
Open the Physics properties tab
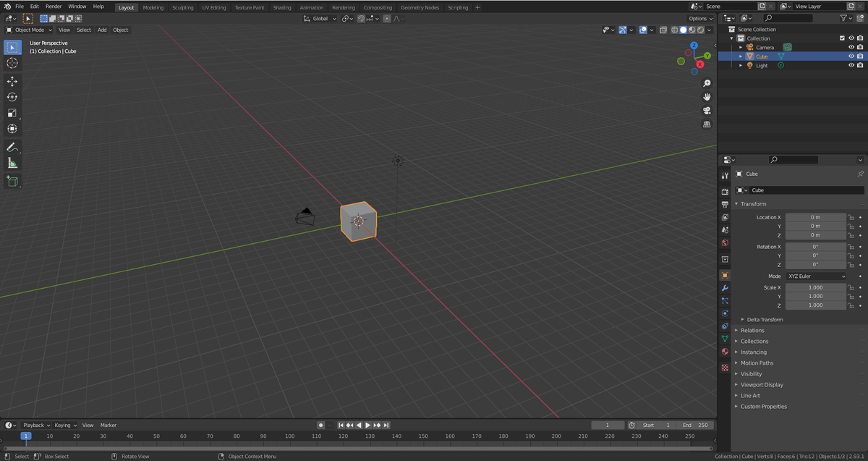coord(725,313)
